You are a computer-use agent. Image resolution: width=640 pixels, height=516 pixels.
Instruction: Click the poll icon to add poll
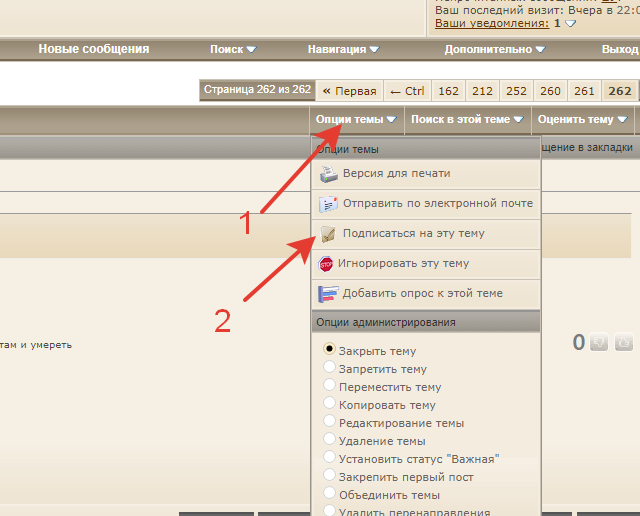pos(328,294)
